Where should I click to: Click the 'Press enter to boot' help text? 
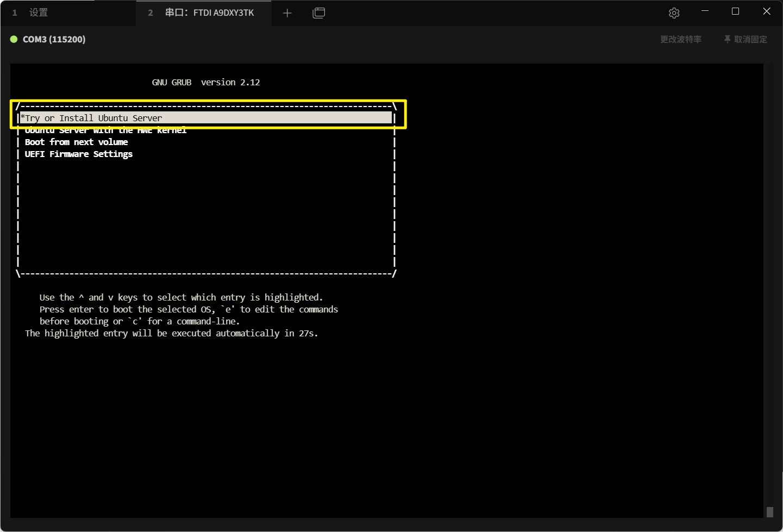(189, 309)
